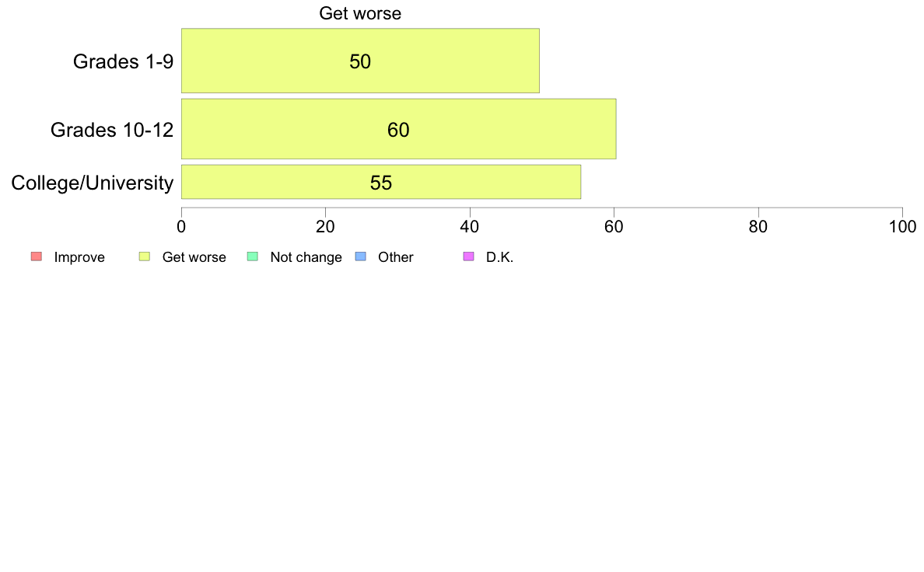Select the Grades 1-9 axis label
The width and height of the screenshot is (924, 572).
pos(123,61)
